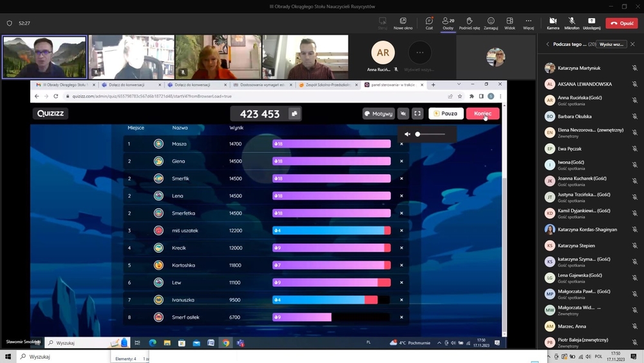Screen dimensions: 644x363
Task: Select Anna Rucińska AR participant tile
Action: tap(383, 56)
